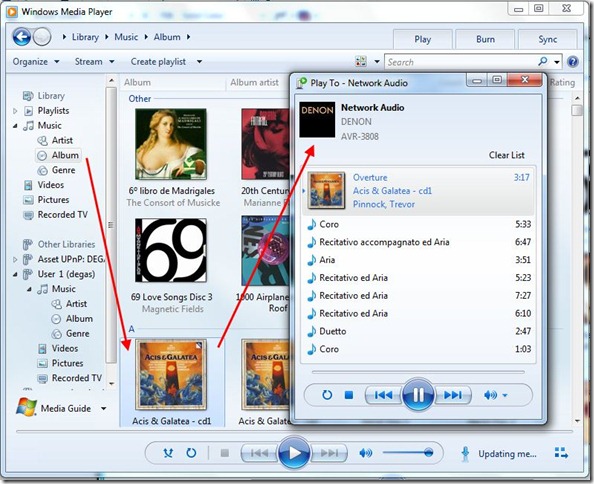Click the greyed forward navigation button
The width and height of the screenshot is (594, 484).
click(x=42, y=37)
